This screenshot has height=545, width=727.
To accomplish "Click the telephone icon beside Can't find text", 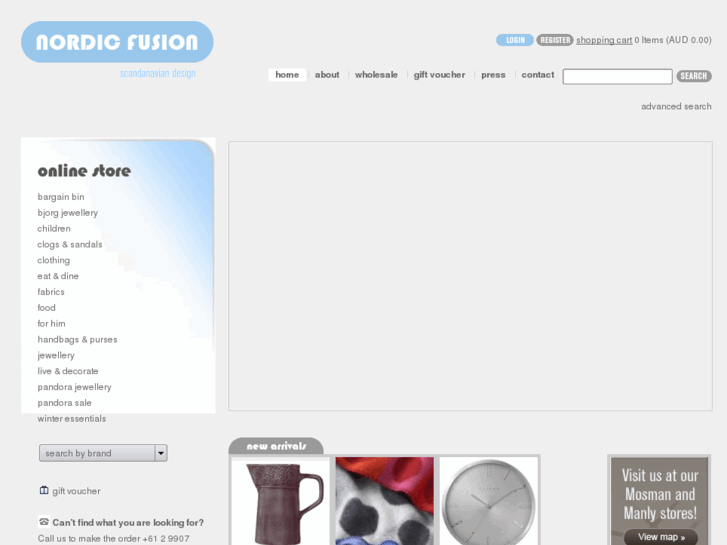I will point(44,522).
